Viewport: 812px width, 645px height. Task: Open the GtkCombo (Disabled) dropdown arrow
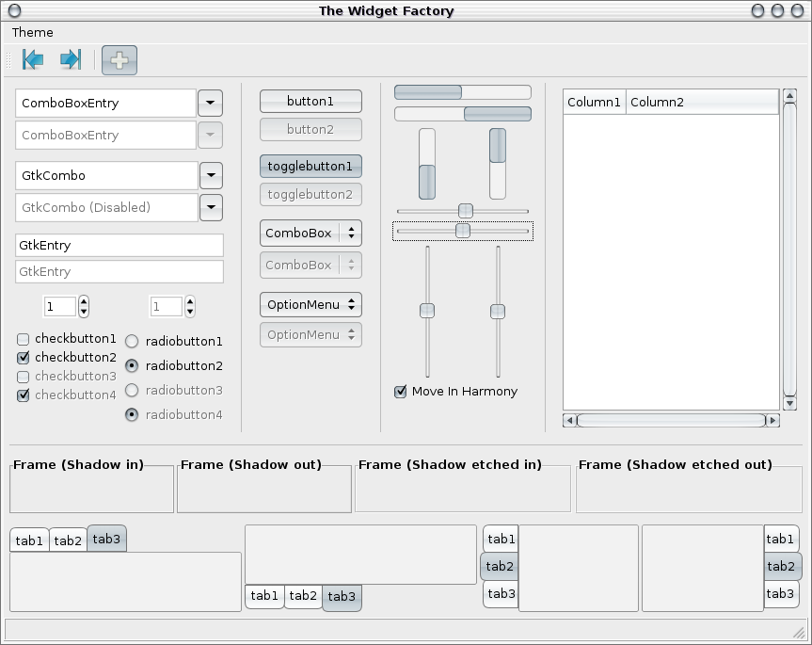(212, 207)
